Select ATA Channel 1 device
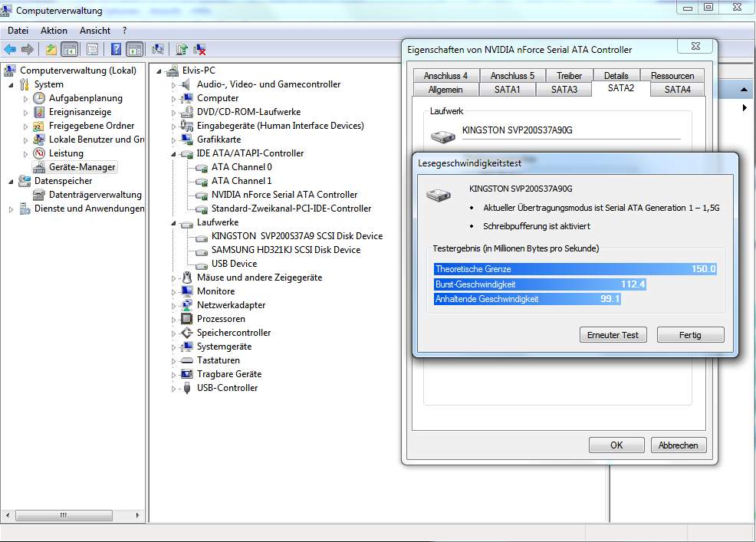Screen dimensions: 756x542 [x=242, y=181]
